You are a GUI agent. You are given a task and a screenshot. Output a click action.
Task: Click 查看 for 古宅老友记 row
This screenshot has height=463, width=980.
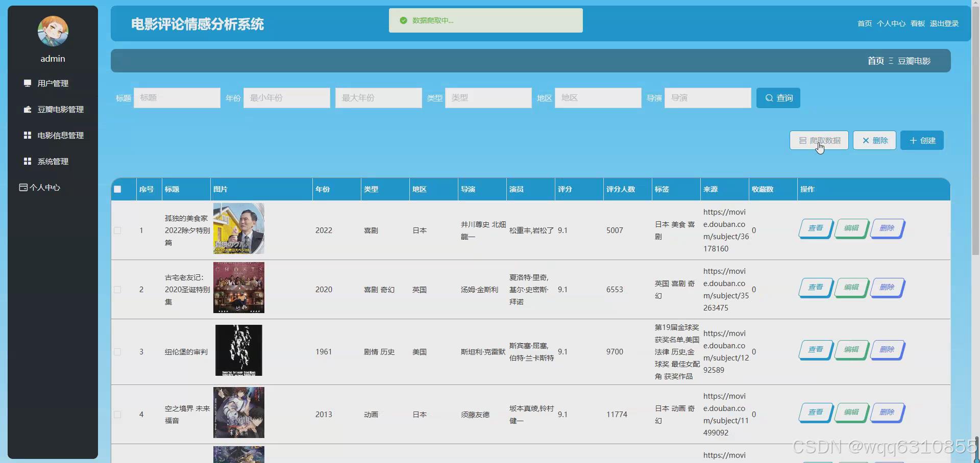[816, 288]
